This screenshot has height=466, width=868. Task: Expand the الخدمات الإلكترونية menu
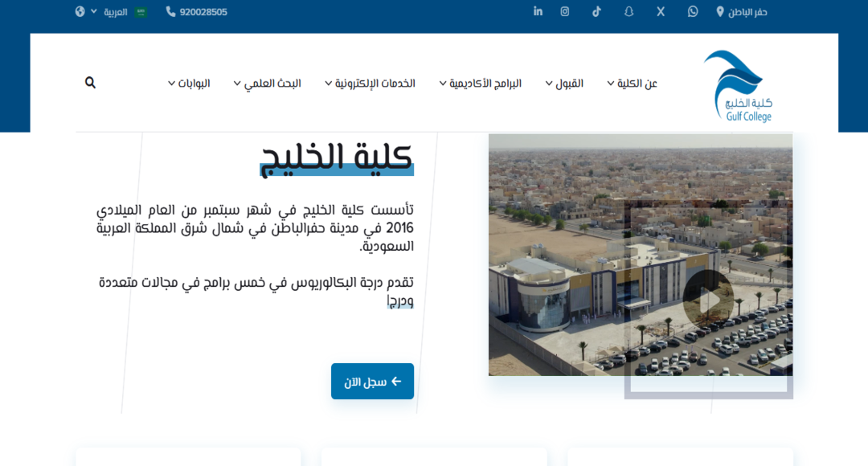(370, 83)
